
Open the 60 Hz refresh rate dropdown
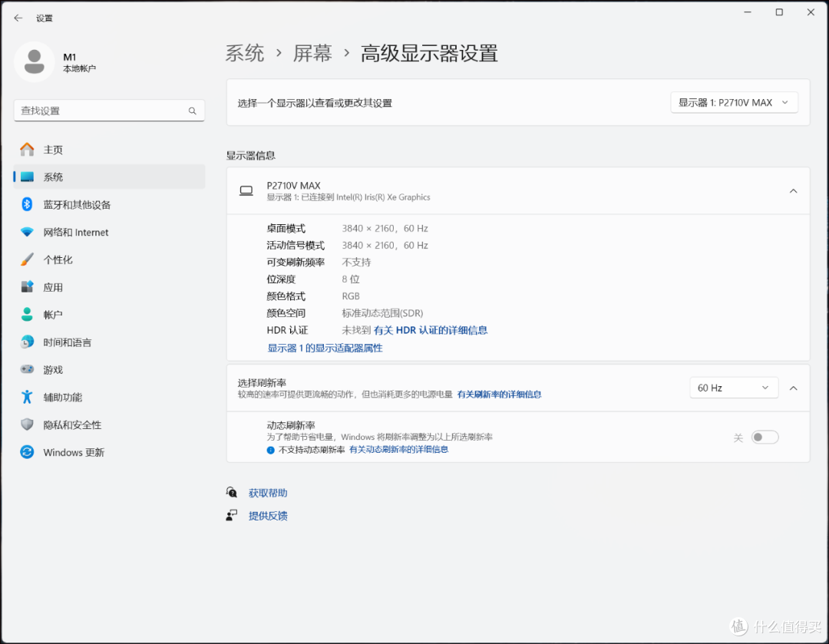tap(734, 388)
